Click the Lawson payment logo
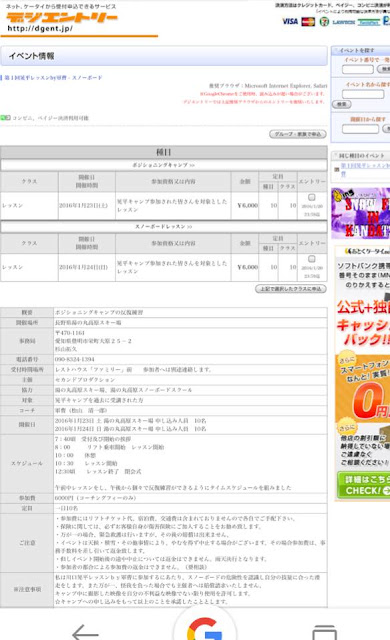The height and width of the screenshot is (640, 390). click(343, 22)
